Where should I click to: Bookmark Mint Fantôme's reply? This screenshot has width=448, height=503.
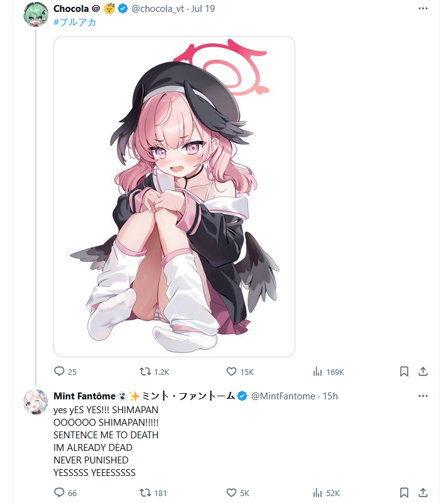pos(404,492)
